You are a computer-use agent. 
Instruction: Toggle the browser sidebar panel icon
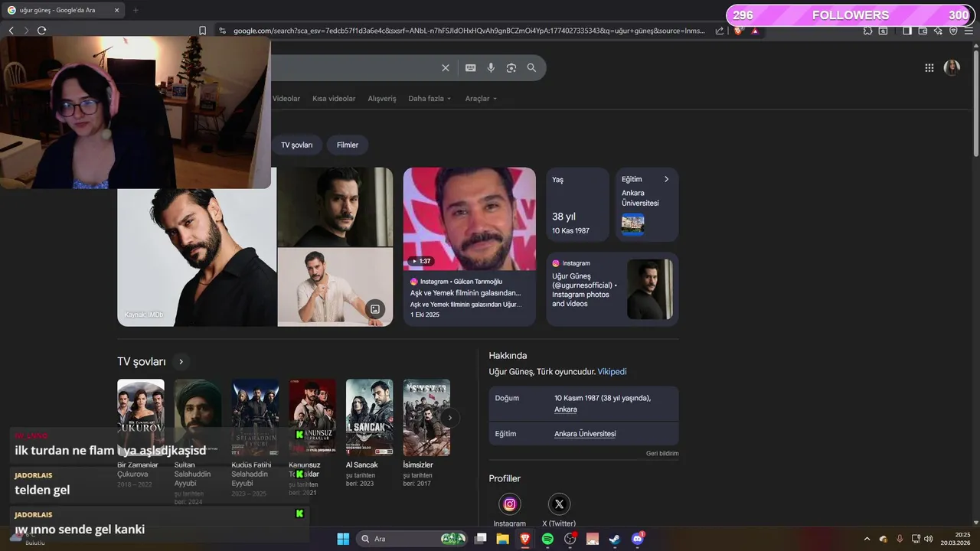[x=907, y=31]
